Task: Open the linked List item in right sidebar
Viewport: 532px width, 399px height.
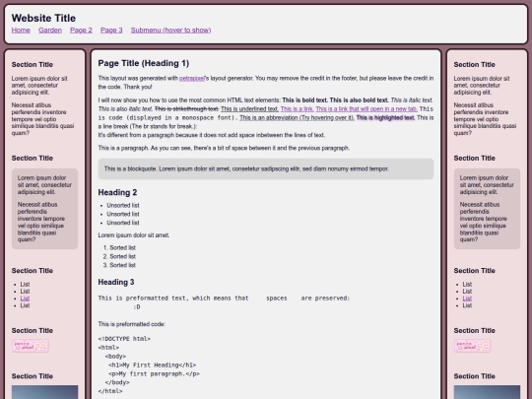Action: click(467, 299)
